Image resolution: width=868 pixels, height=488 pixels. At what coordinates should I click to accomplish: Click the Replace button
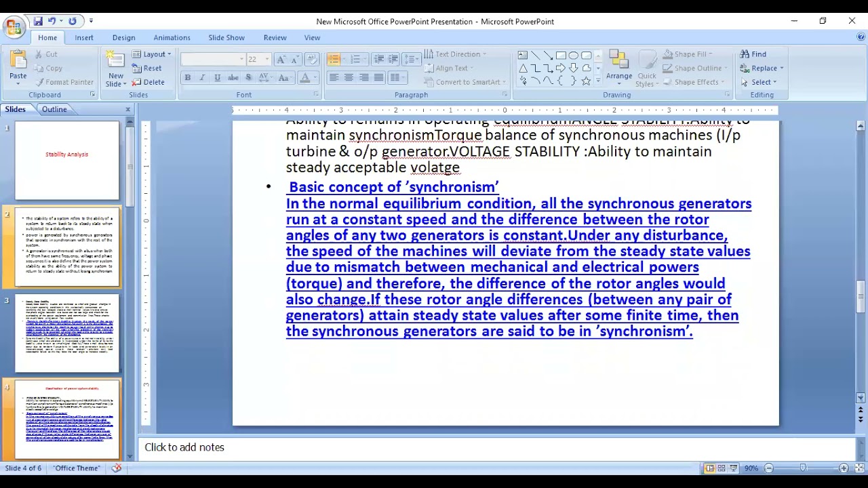[x=762, y=68]
